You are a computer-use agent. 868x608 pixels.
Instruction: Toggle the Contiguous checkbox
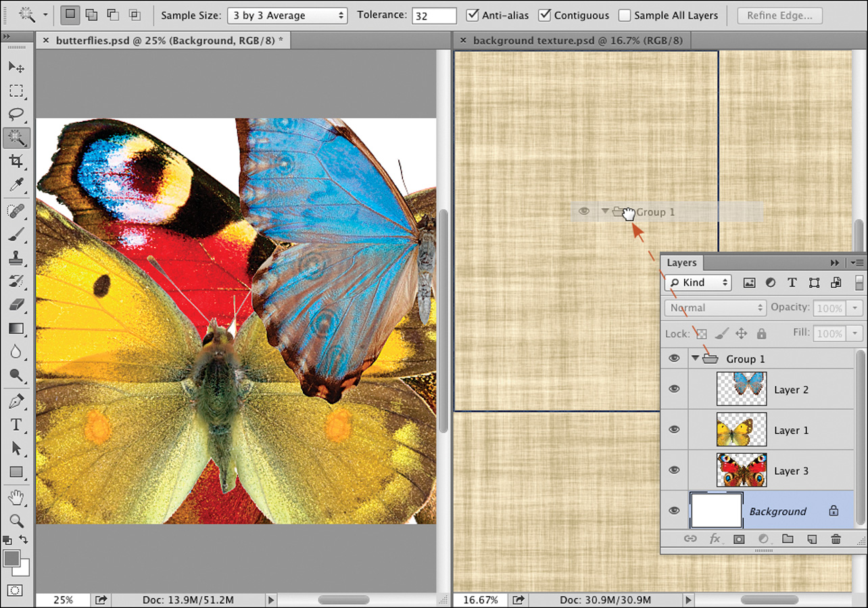click(x=545, y=14)
